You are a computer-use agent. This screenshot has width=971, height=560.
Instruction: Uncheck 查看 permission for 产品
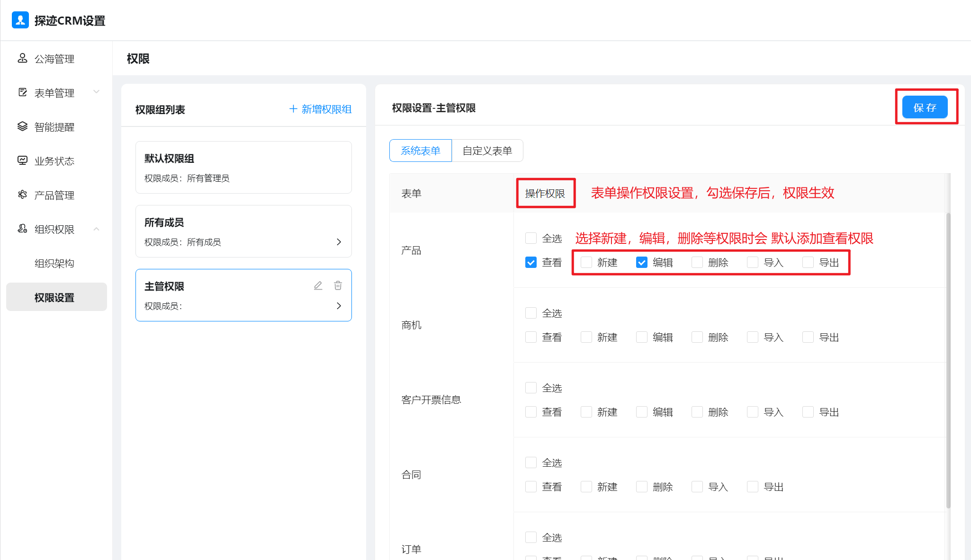pyautogui.click(x=531, y=262)
